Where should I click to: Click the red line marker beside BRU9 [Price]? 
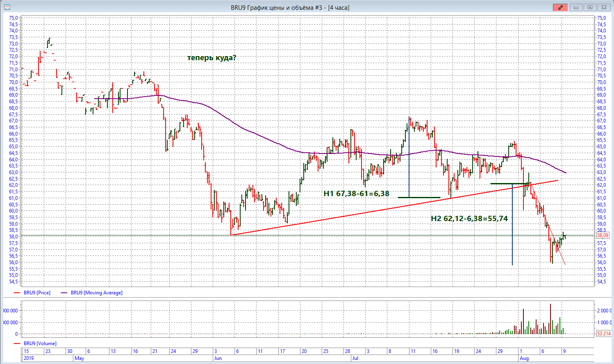point(17,293)
